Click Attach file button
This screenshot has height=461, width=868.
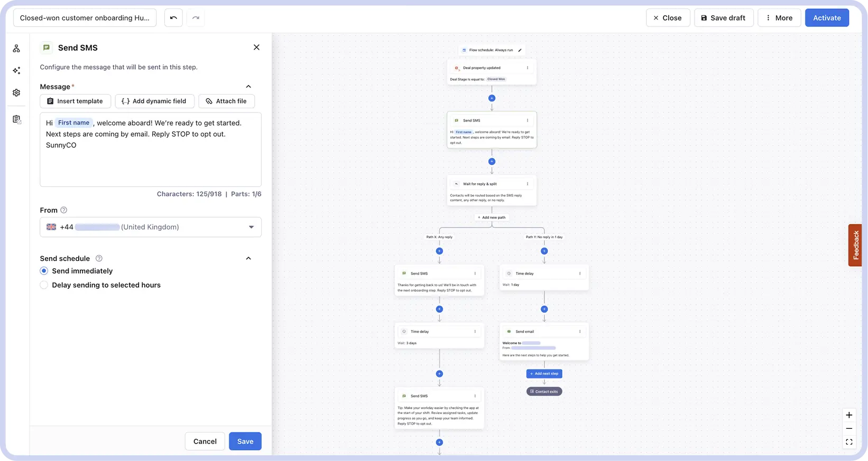(x=226, y=101)
